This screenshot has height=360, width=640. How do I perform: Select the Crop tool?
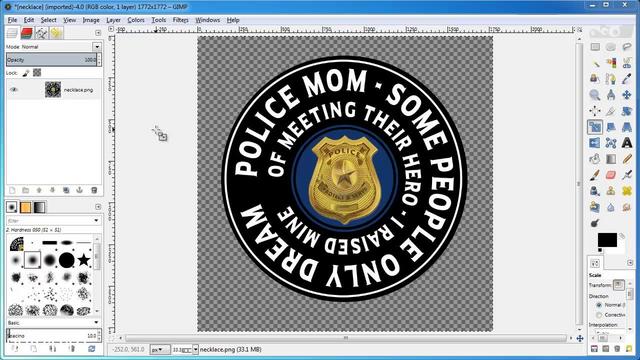[x=611, y=111]
